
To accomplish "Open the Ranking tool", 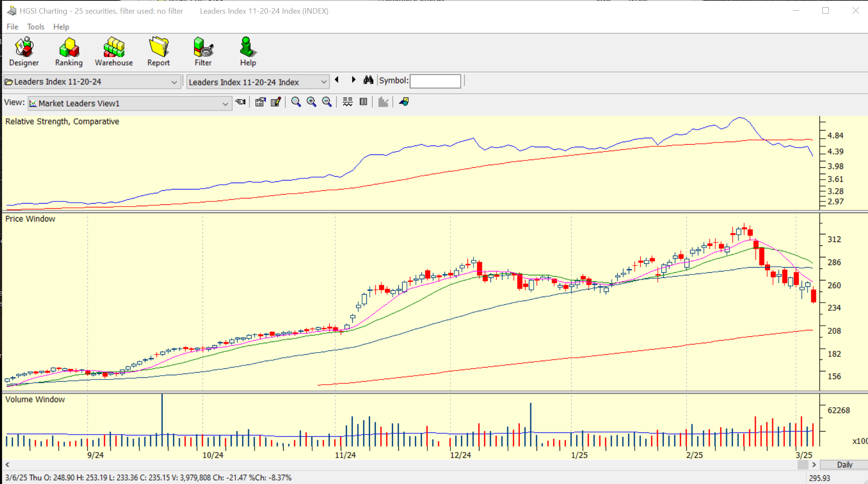I will pyautogui.click(x=69, y=52).
